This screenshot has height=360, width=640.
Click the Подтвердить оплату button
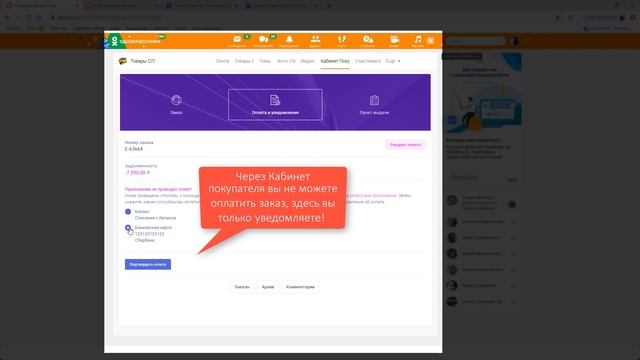tap(148, 264)
